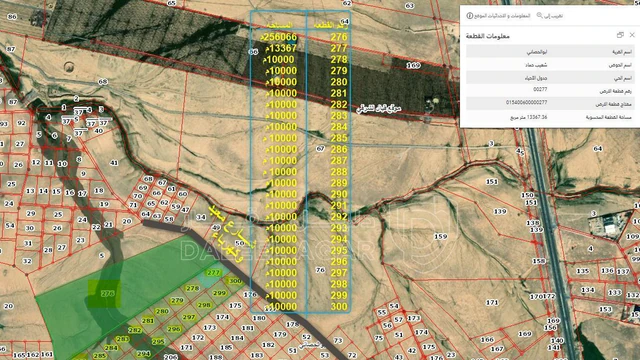The image size is (640, 360).
Task: Select map parcel numbered 178
Action: point(292,324)
